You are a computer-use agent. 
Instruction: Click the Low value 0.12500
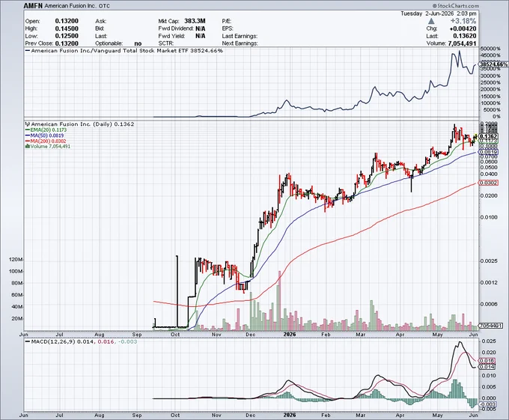point(67,36)
